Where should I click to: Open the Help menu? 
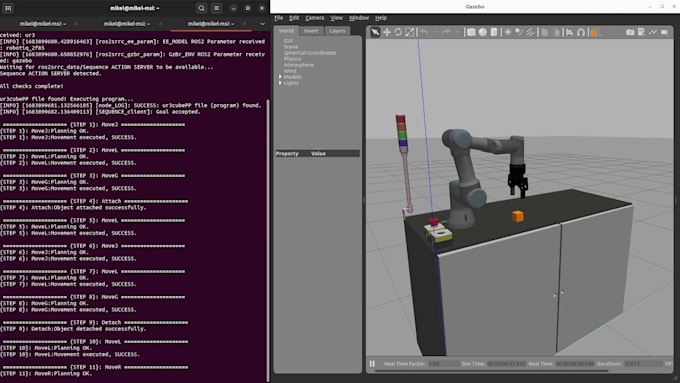(x=381, y=18)
